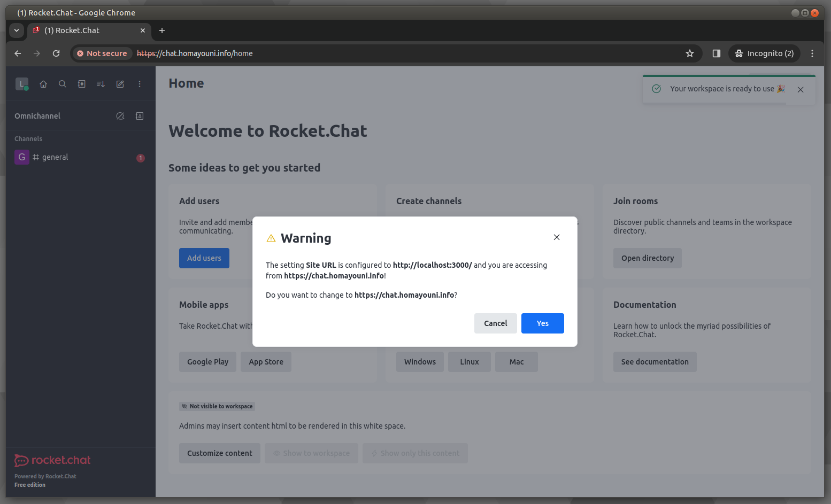Click Not visible to workspace tag
The height and width of the screenshot is (504, 831).
pos(217,406)
